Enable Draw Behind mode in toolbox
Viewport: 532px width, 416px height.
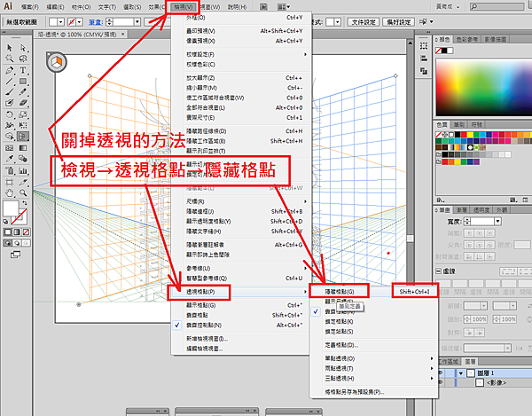(x=16, y=243)
